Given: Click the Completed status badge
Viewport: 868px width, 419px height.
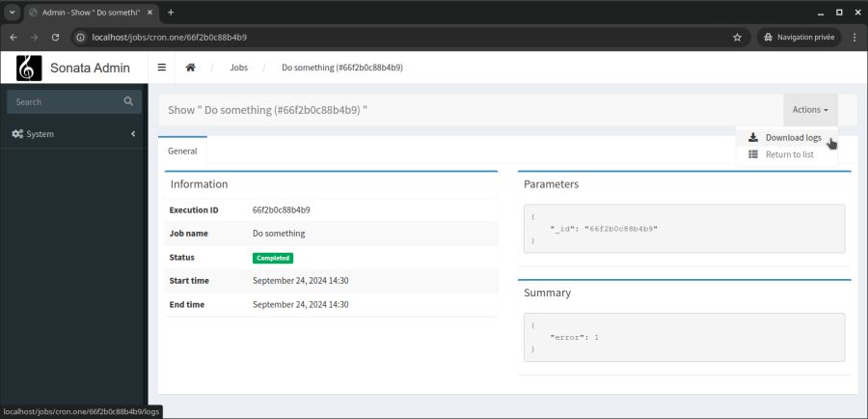Looking at the screenshot, I should [273, 258].
